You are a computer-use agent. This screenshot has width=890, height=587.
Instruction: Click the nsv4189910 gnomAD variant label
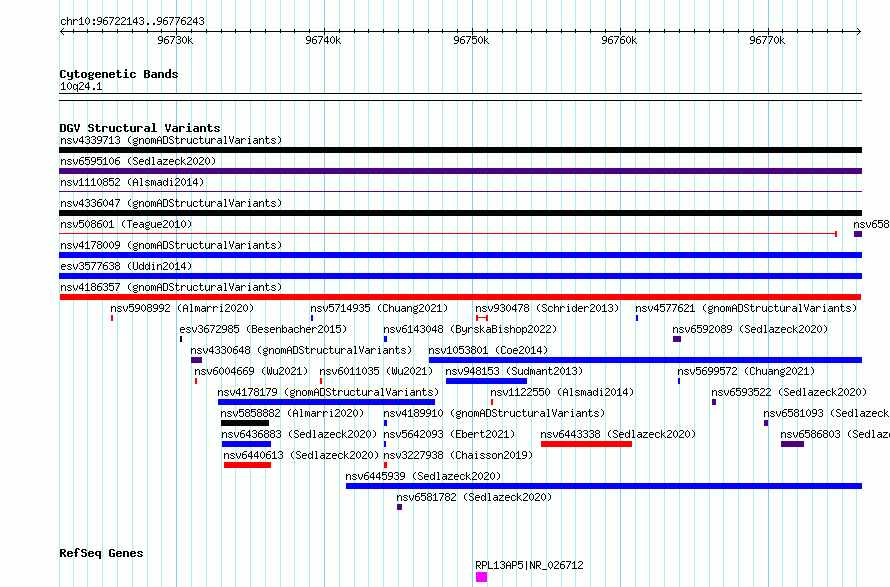494,413
